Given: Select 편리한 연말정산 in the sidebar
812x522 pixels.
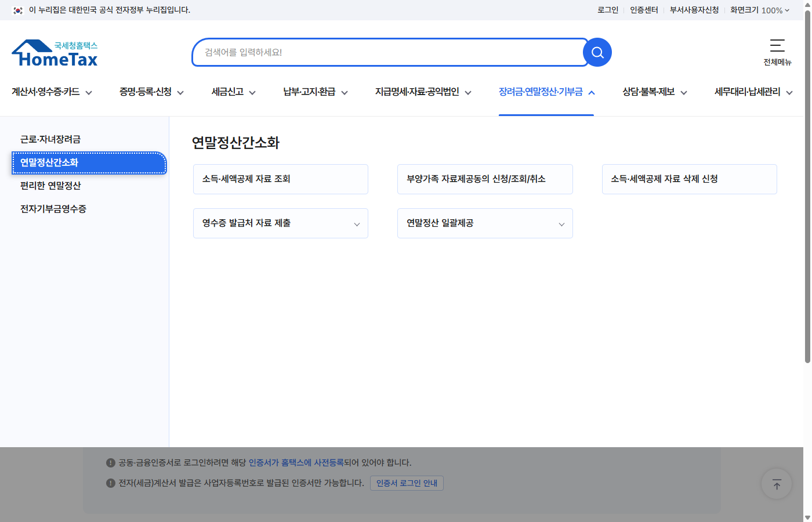Looking at the screenshot, I should (x=51, y=186).
